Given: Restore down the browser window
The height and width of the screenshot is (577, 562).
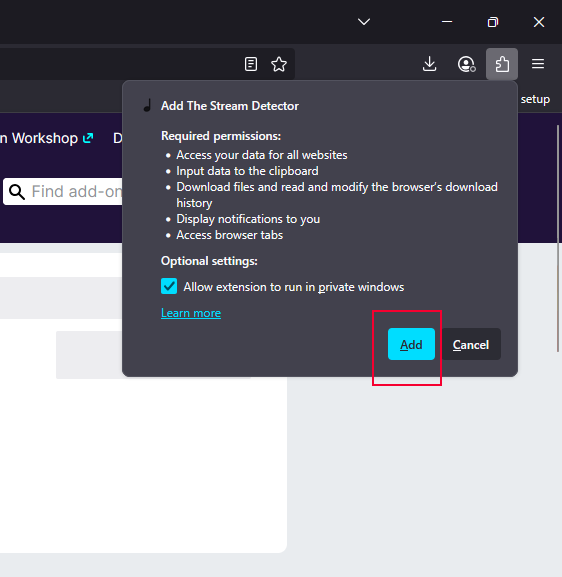Looking at the screenshot, I should 493,22.
